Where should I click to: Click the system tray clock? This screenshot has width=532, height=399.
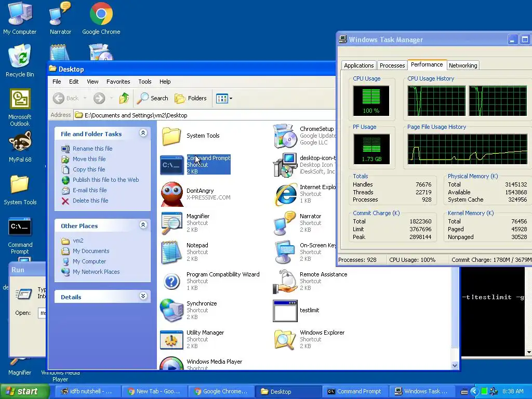coord(513,391)
